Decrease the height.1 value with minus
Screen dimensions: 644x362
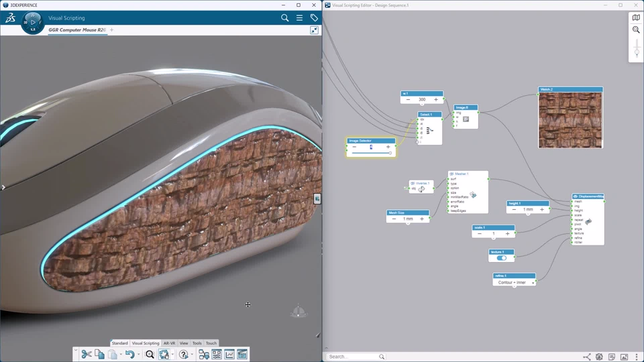tap(515, 209)
